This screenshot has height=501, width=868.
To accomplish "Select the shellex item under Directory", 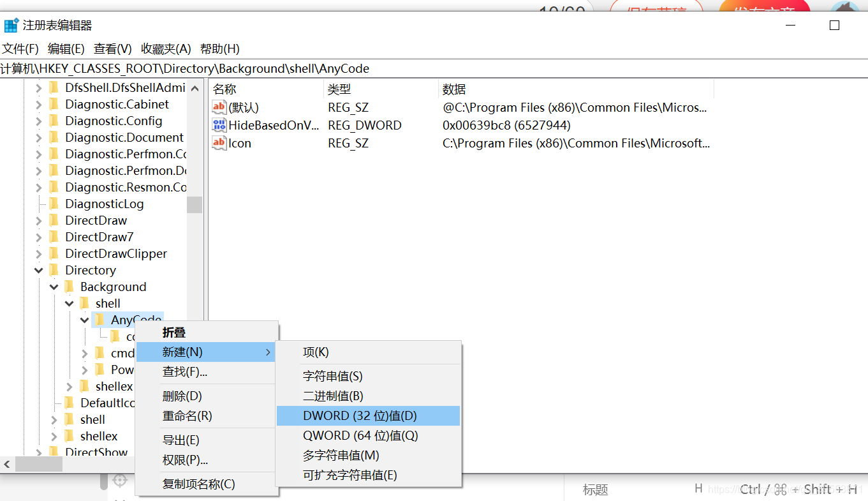I will (x=99, y=436).
